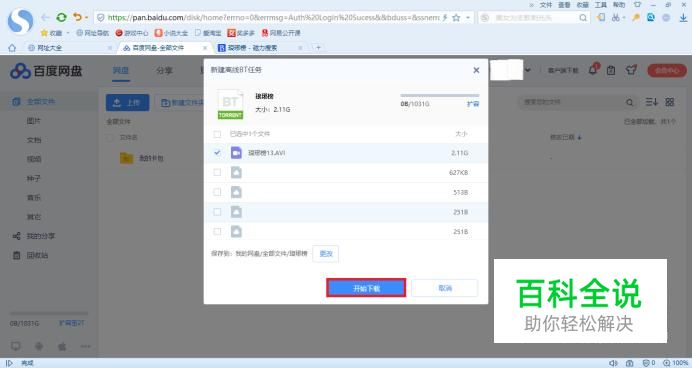Click the search magnifier in browser search box

[x=583, y=18]
